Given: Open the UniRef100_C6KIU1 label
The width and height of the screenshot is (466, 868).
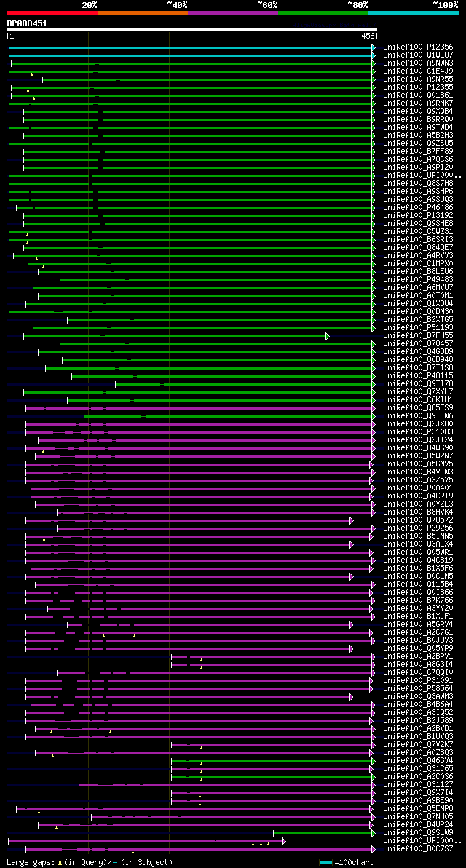Looking at the screenshot, I should (x=418, y=400).
